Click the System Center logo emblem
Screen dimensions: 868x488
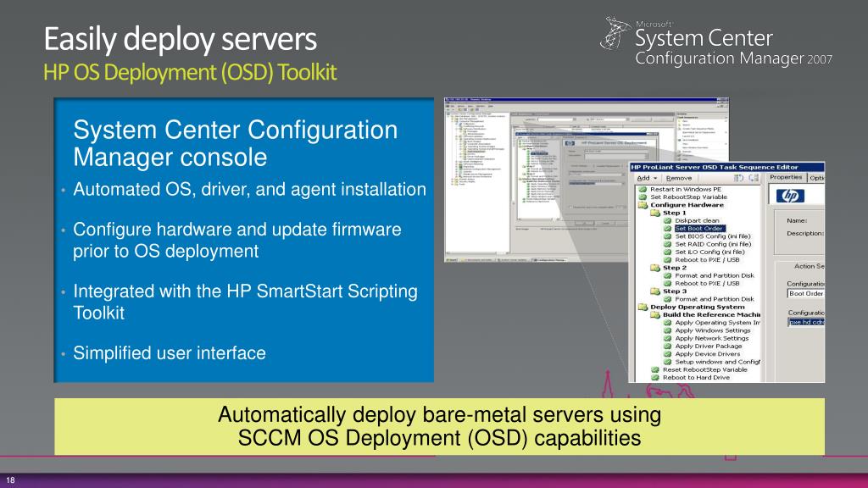[x=615, y=35]
